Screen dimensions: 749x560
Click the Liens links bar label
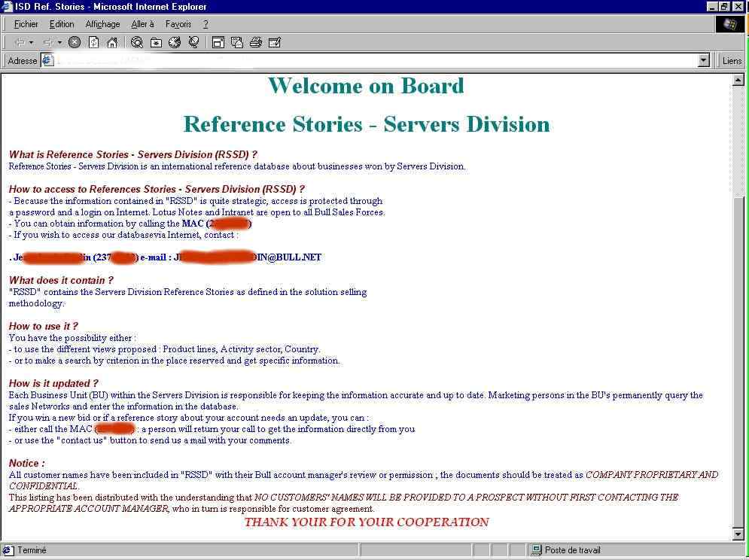tap(732, 61)
